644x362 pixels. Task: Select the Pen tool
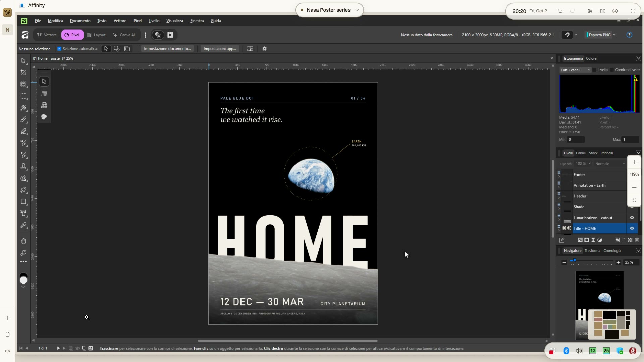click(23, 190)
